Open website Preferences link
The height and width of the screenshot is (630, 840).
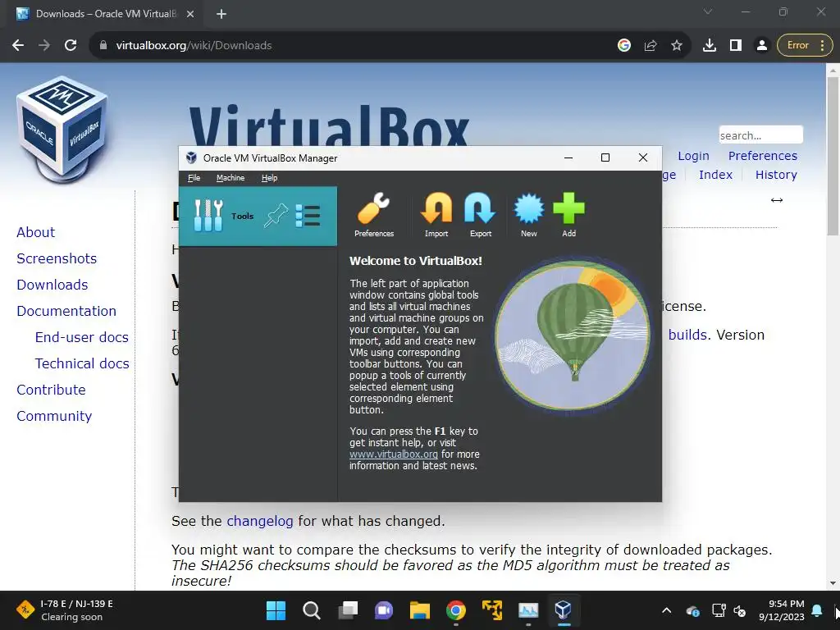tap(762, 156)
